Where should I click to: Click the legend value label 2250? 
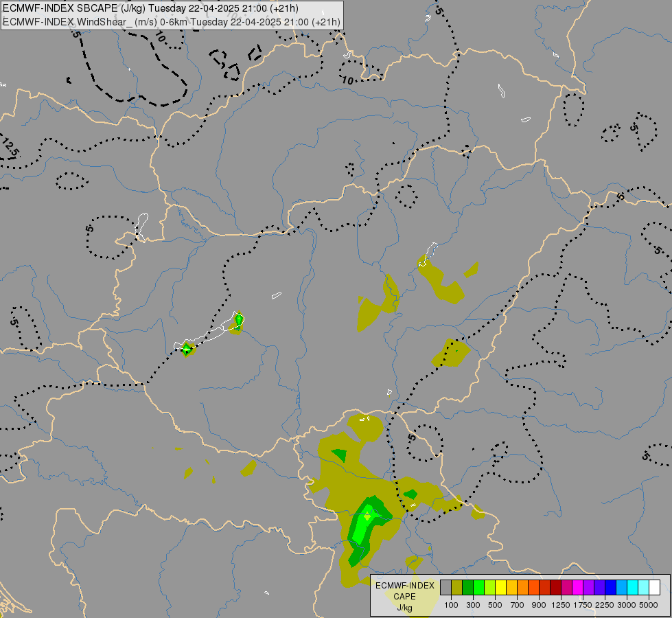coord(605,605)
